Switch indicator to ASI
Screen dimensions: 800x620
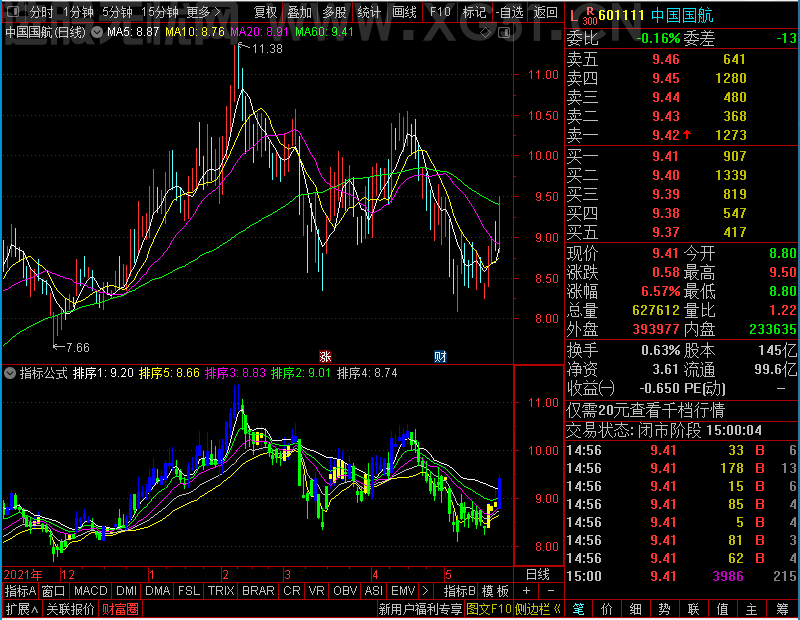pyautogui.click(x=373, y=591)
